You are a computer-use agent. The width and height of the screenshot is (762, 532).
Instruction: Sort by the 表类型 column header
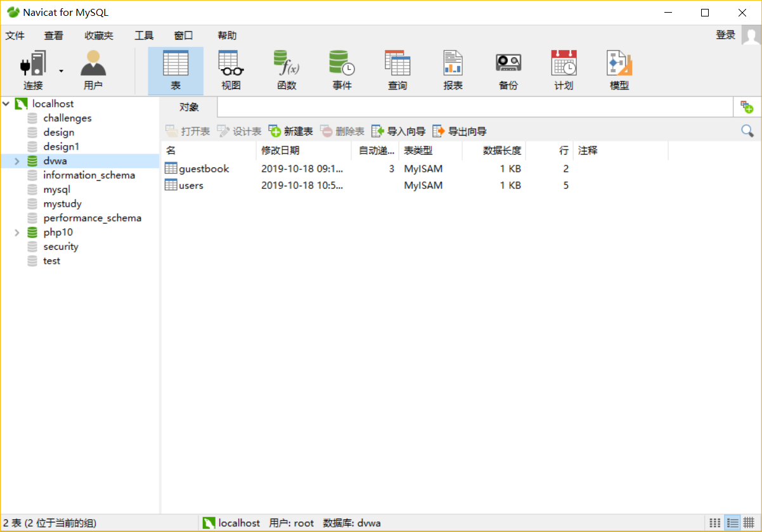[430, 150]
